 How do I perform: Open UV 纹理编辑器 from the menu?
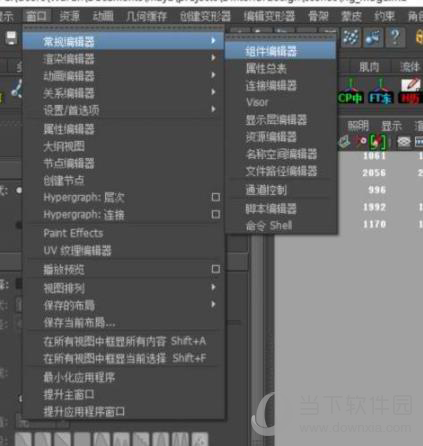tap(123, 250)
